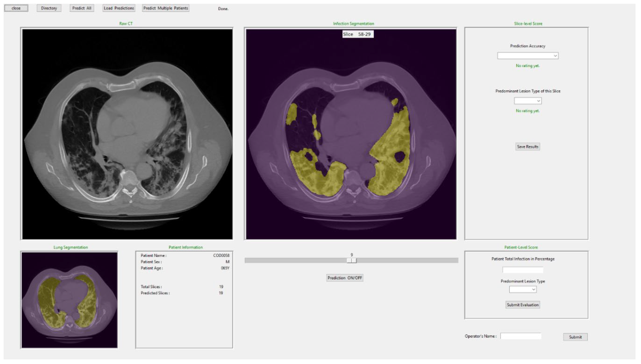The width and height of the screenshot is (641, 364).
Task: Click the Raw CT image
Action: tap(127, 134)
